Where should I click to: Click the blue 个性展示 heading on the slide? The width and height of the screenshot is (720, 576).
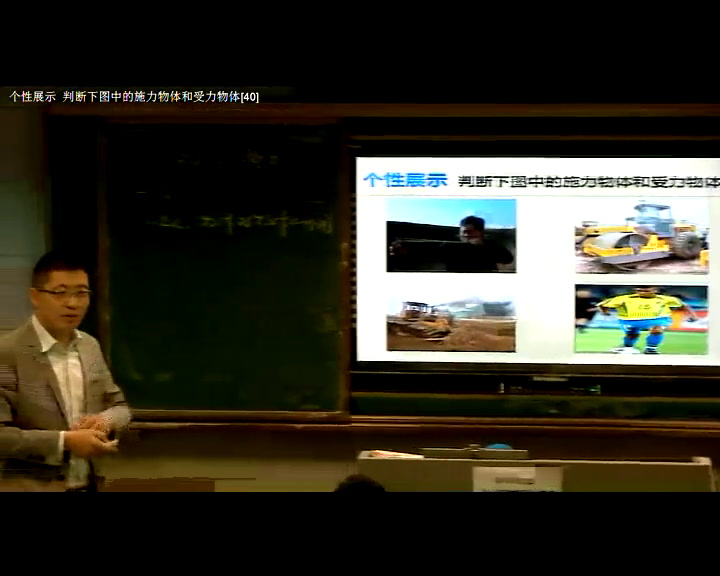[x=404, y=180]
